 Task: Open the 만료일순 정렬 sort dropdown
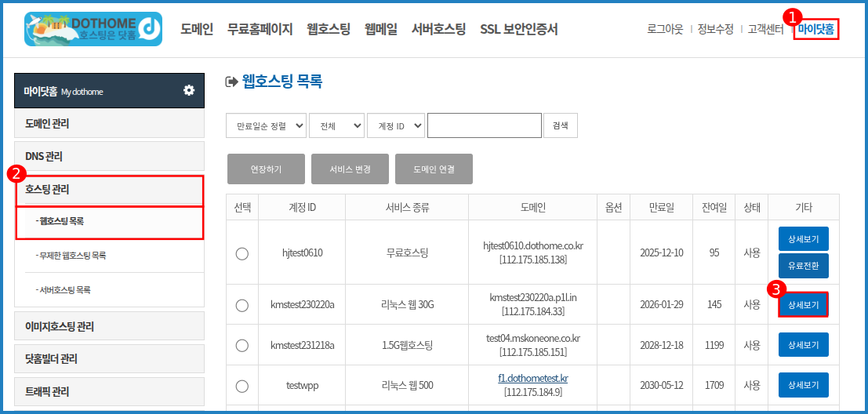tap(266, 125)
